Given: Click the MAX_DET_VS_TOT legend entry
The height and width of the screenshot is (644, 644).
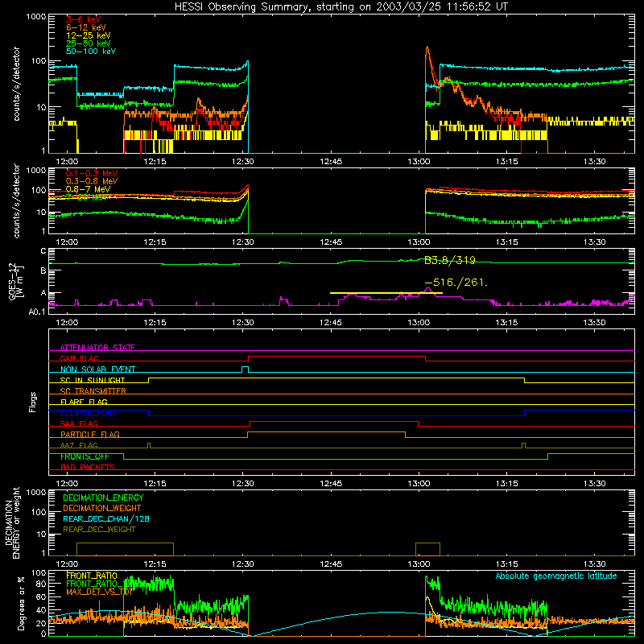Looking at the screenshot, I should pos(100,592).
